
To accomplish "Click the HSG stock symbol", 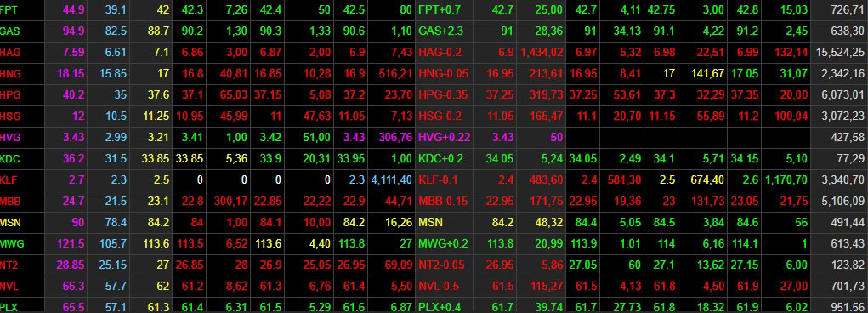I will pos(10,116).
